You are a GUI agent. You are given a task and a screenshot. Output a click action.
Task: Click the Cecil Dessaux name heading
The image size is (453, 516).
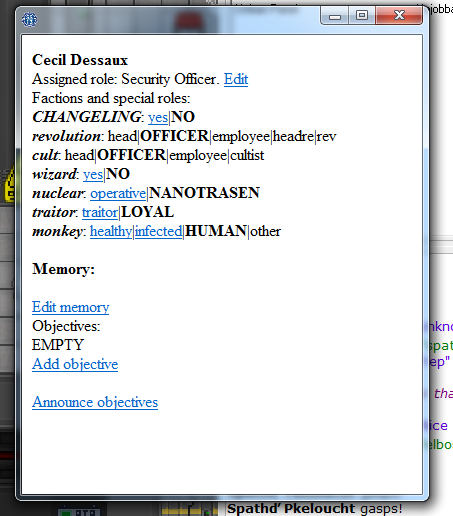80,60
